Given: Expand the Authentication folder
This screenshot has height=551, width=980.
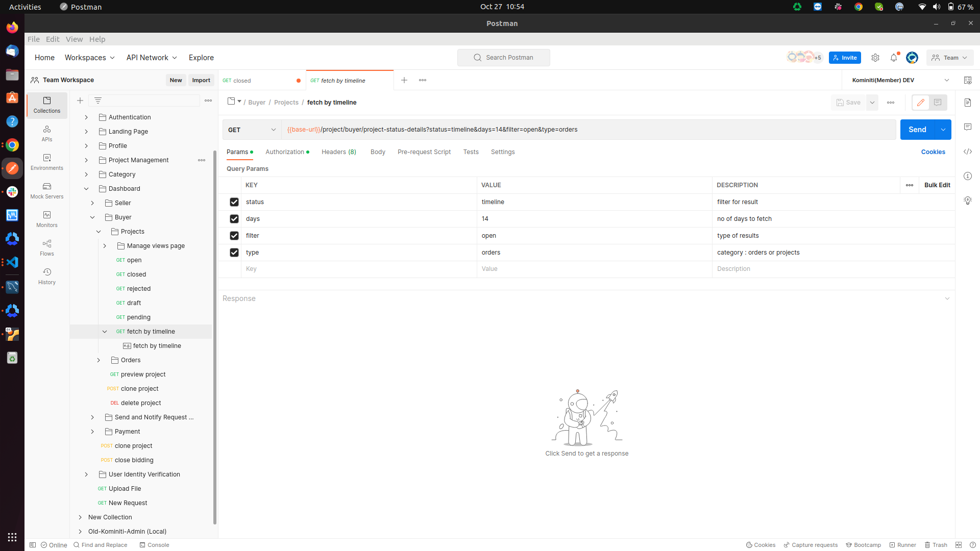Looking at the screenshot, I should coord(86,117).
